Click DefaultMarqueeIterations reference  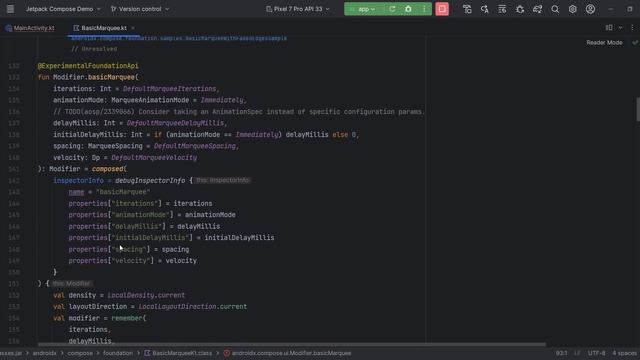[169, 89]
